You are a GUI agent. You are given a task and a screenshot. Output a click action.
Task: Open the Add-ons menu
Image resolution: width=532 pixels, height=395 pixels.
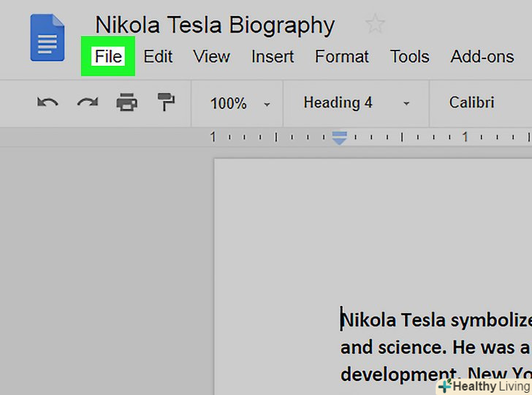click(482, 56)
